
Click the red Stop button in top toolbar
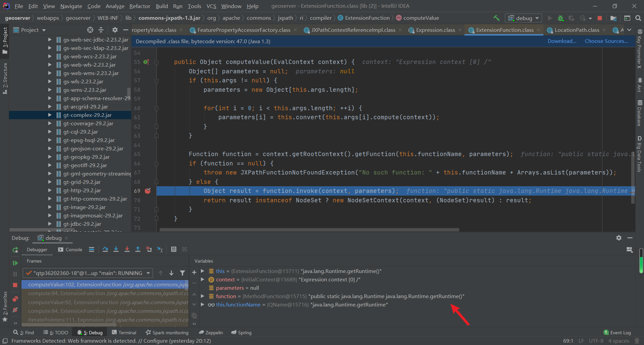coord(600,18)
